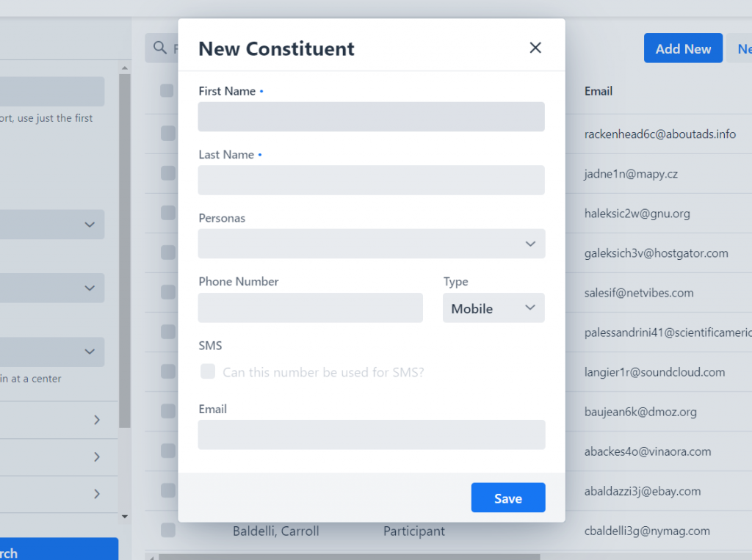This screenshot has height=560, width=752.
Task: Open the Personas dropdown
Action: coord(371,244)
